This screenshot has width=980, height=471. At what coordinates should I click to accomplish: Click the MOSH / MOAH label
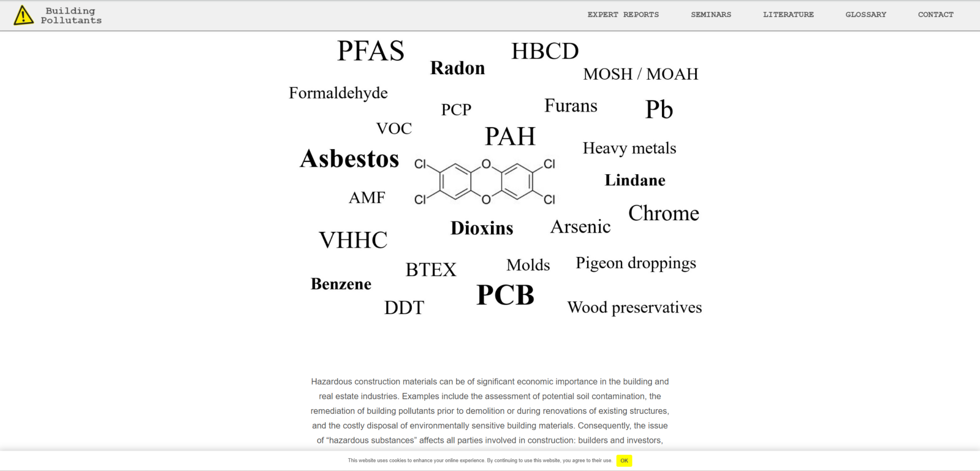click(641, 74)
